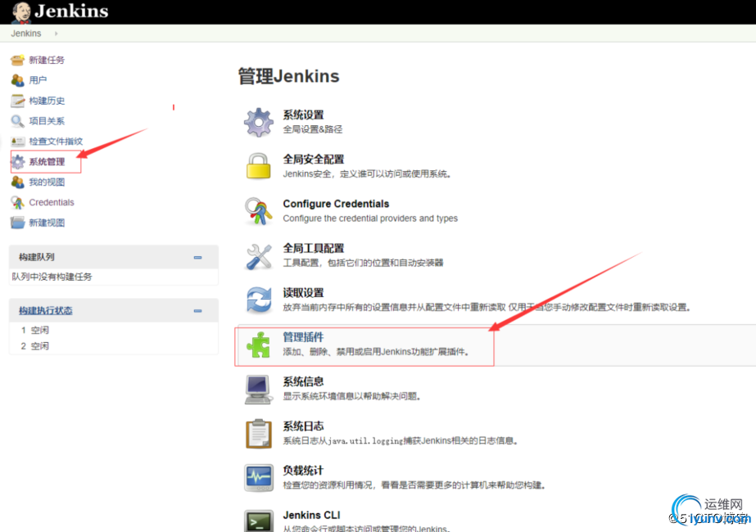Open 我的视图 sidebar link
Image resolution: width=756 pixels, height=532 pixels.
pos(47,183)
